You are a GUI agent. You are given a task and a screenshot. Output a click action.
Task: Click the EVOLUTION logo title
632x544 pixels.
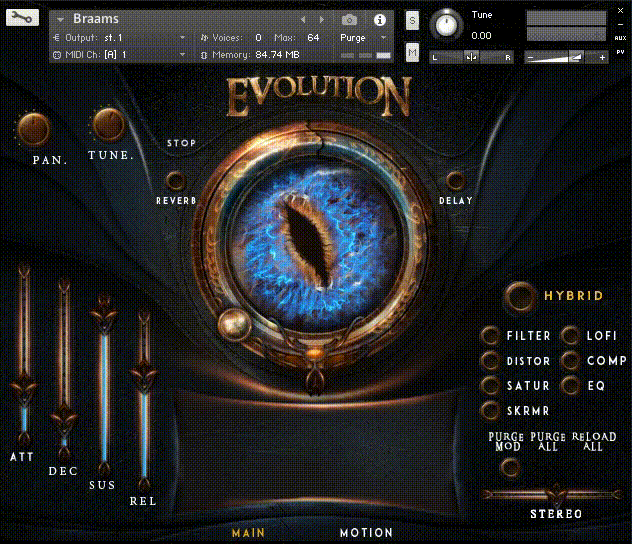point(318,96)
